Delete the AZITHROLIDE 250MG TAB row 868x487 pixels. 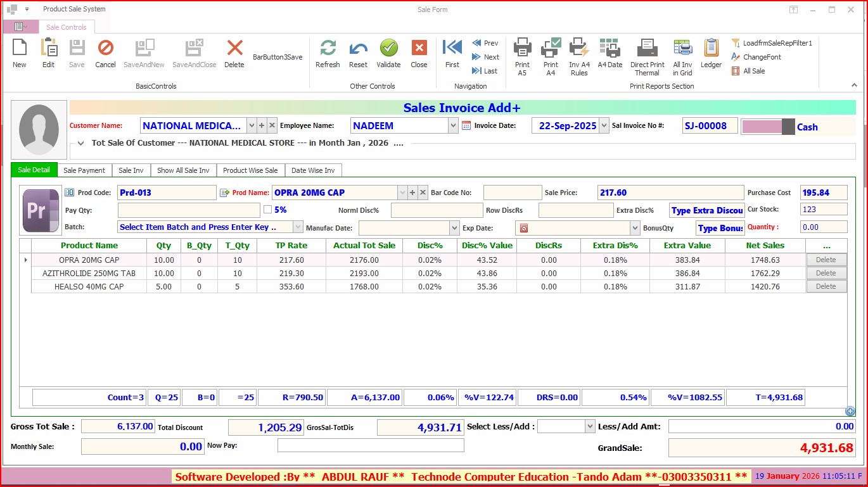(x=826, y=273)
